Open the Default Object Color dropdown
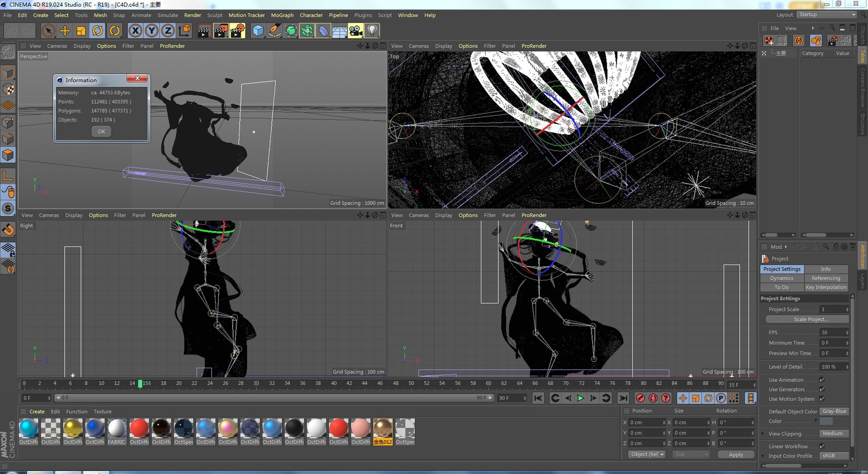The height and width of the screenshot is (474, 868). [834, 412]
